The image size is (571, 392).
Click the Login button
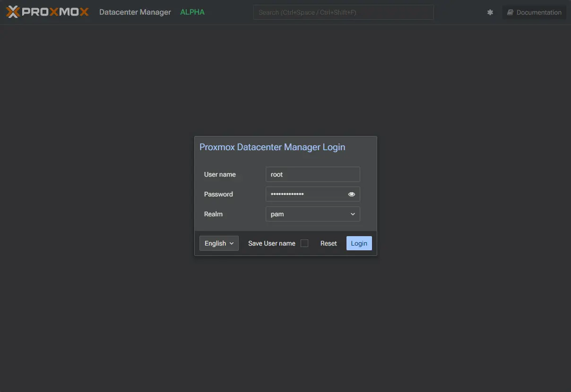point(359,243)
